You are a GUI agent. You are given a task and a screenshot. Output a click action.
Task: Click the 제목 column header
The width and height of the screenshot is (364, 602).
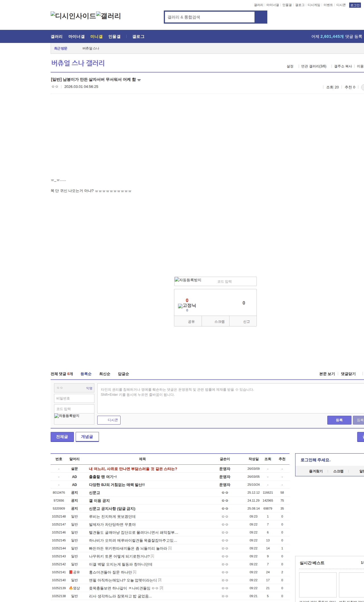click(142, 459)
